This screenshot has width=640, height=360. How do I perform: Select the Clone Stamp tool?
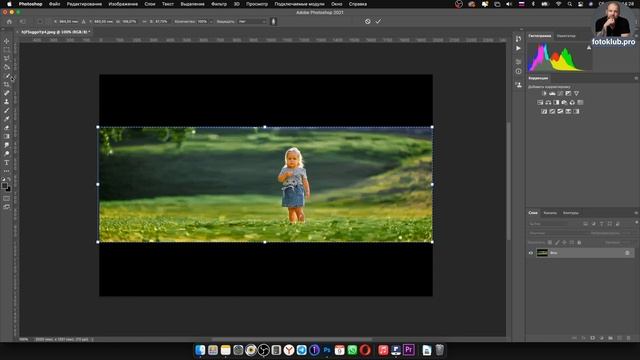(x=7, y=102)
